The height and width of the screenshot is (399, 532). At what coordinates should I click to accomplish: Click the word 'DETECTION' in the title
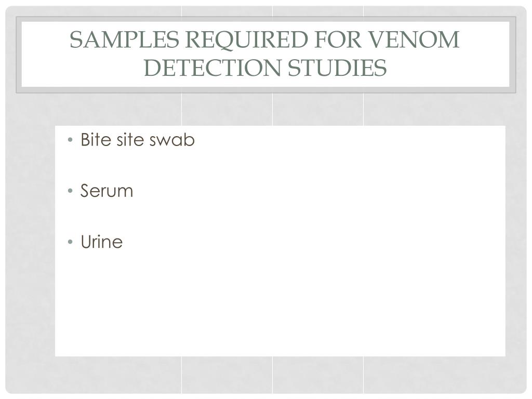click(212, 68)
